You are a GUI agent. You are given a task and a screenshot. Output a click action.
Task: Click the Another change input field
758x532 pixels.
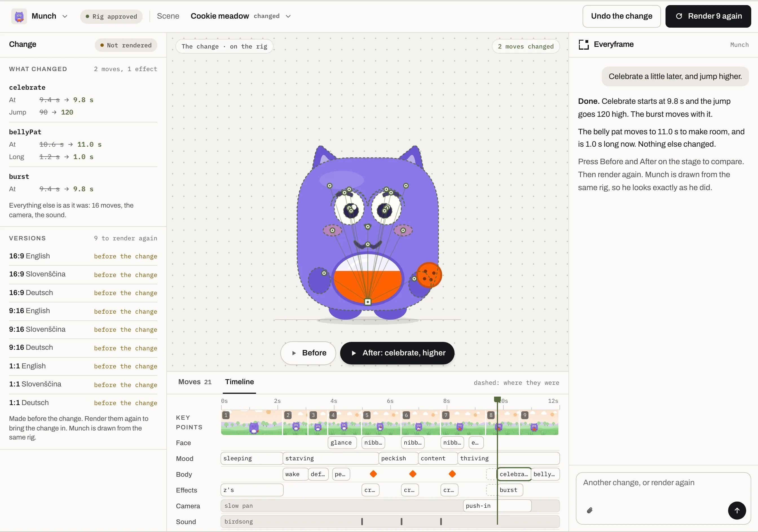[663, 499]
